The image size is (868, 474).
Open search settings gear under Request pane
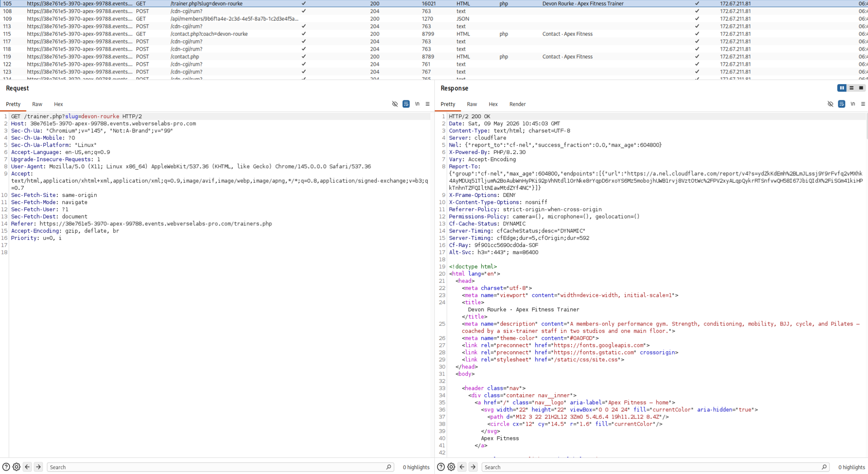point(16,467)
